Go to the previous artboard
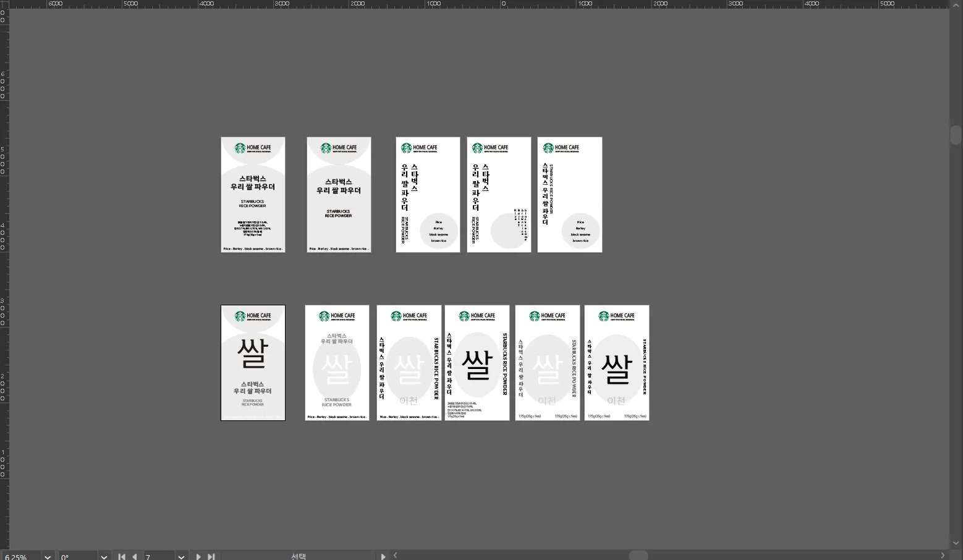This screenshot has width=963, height=560. click(135, 556)
